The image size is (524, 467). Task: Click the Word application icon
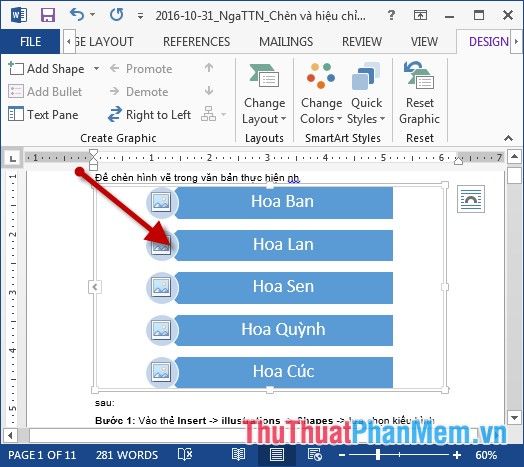pos(19,15)
